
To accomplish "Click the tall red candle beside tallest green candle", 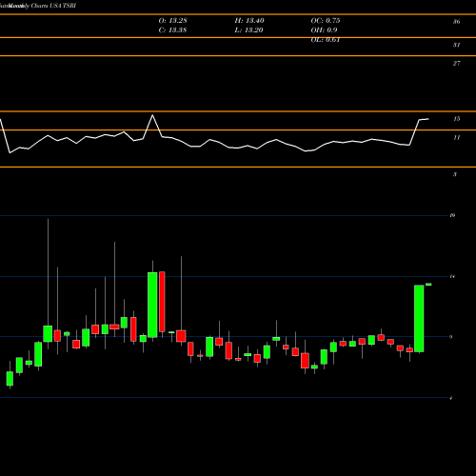I will [x=162, y=302].
